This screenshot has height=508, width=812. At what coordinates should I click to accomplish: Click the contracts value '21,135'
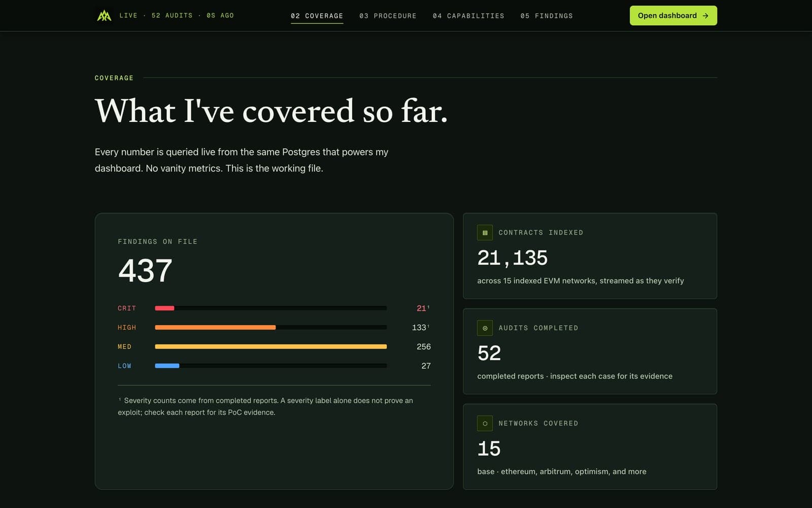(512, 258)
